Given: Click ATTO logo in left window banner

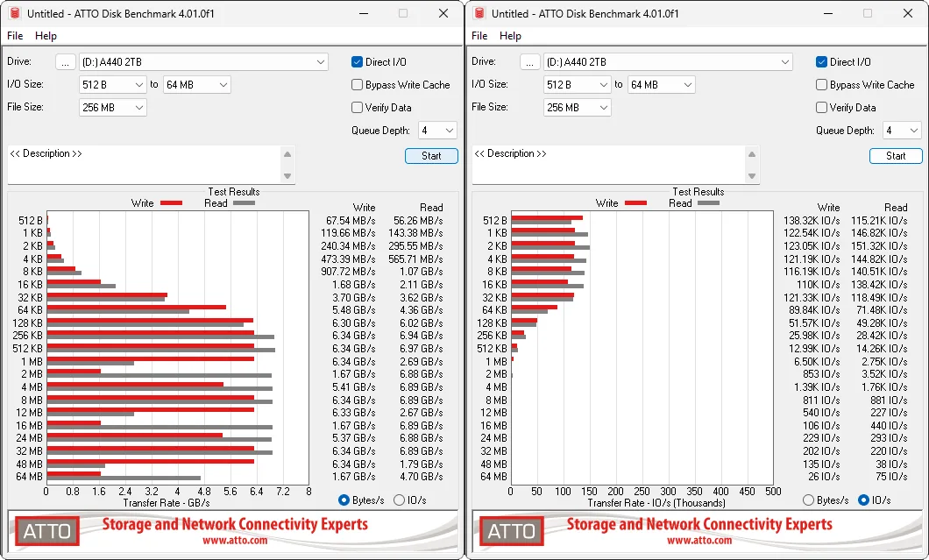Looking at the screenshot, I should [46, 531].
